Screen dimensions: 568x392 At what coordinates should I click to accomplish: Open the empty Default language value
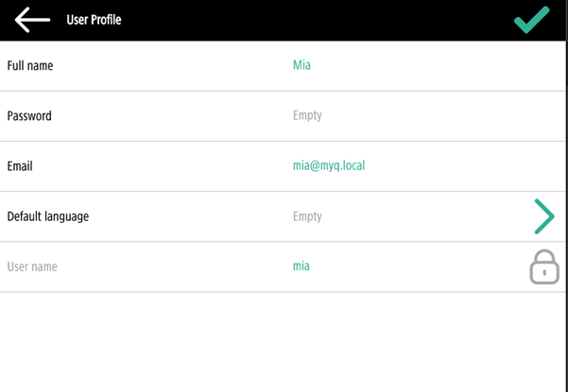307,216
